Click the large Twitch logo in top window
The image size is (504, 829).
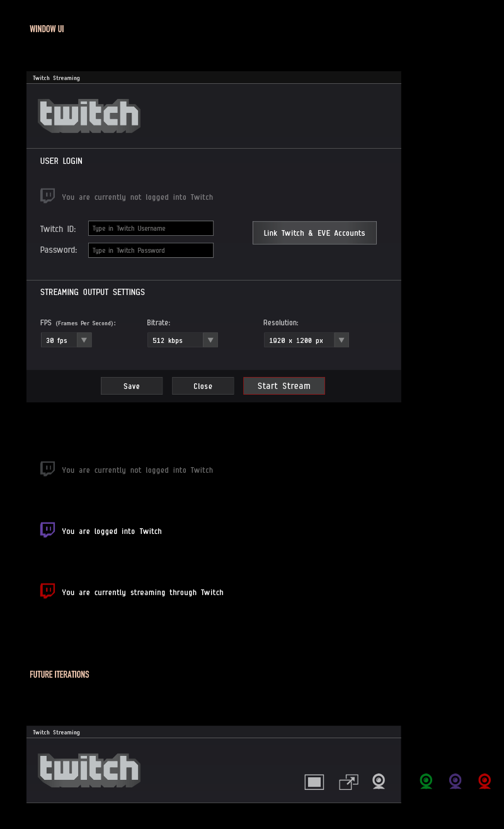(x=89, y=115)
